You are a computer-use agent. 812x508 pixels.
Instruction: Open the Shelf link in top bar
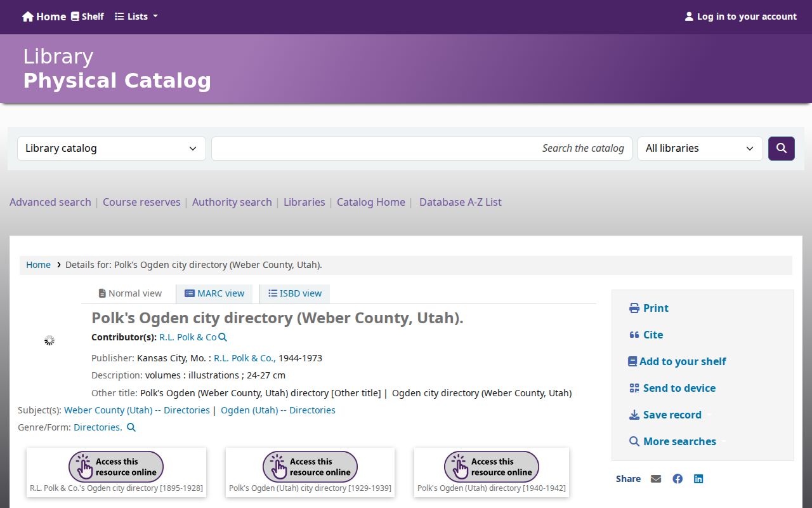88,17
